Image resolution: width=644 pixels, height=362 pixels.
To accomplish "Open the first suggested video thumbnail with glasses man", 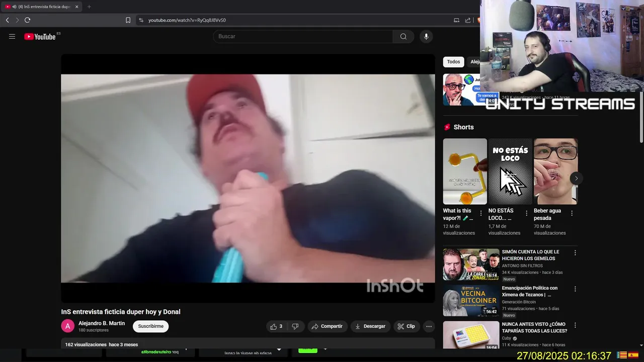I will pyautogui.click(x=461, y=89).
